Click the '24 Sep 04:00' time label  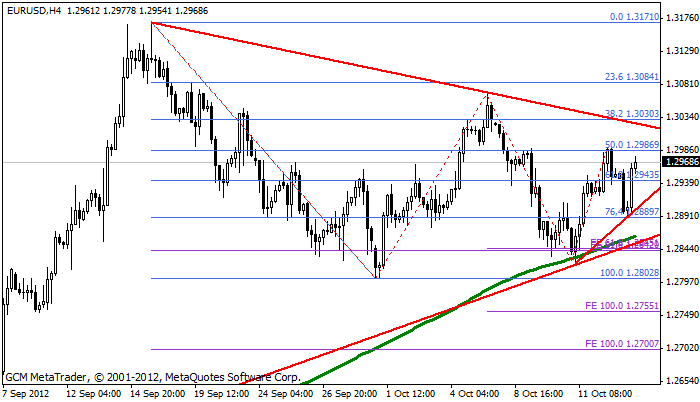pyautogui.click(x=286, y=394)
